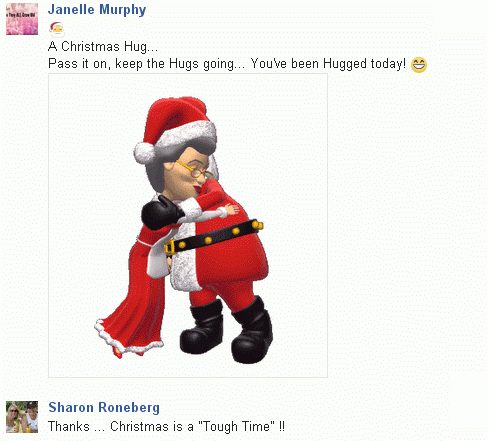Click Sharon Roneberg's profile photo thumbnail
The image size is (488, 441).
click(22, 417)
